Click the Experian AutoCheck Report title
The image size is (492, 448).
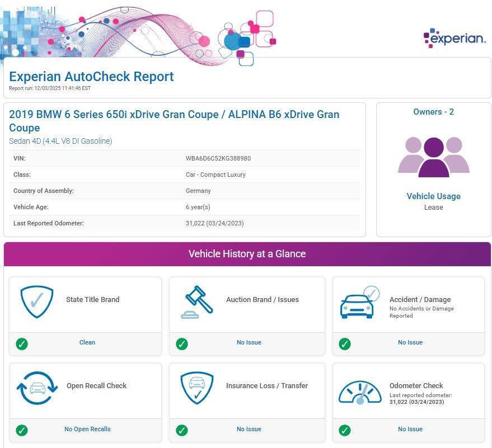point(91,77)
